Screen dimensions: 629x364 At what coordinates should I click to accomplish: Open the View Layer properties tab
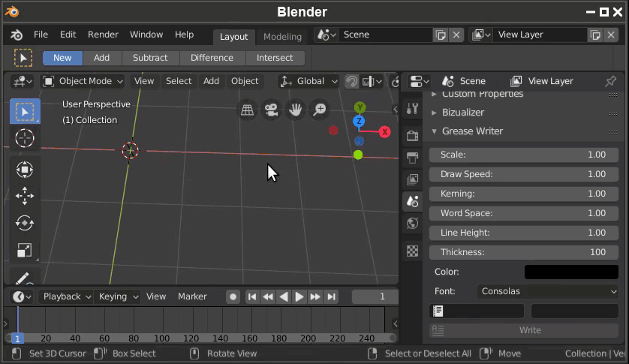[412, 179]
